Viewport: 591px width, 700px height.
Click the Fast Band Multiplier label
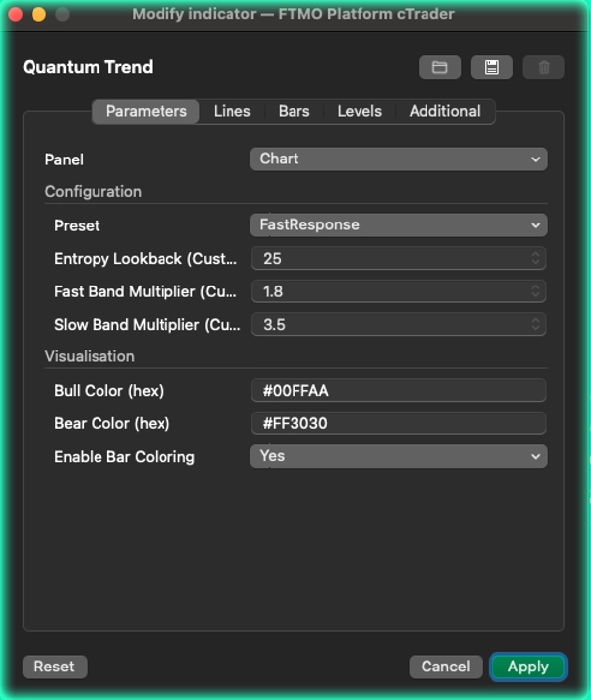point(146,292)
